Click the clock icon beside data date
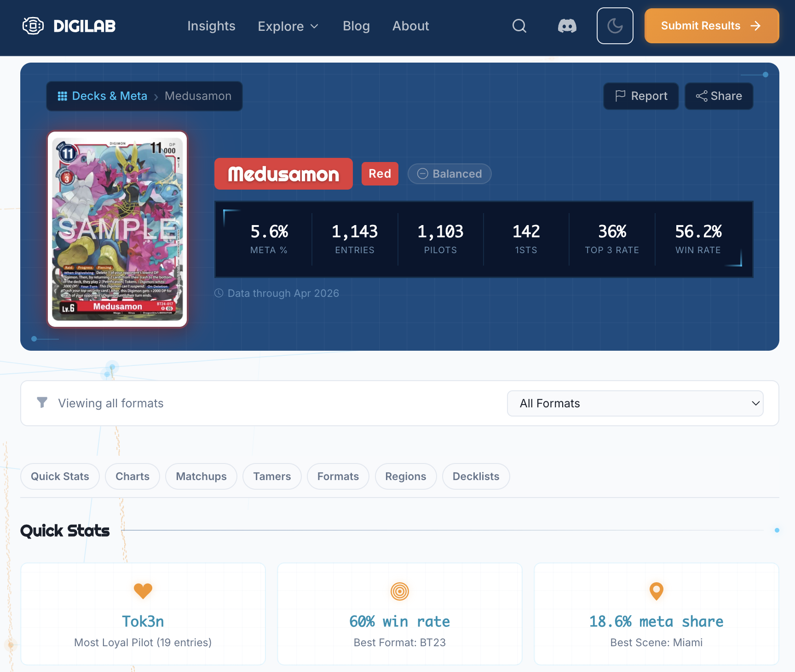The image size is (795, 672). tap(219, 293)
